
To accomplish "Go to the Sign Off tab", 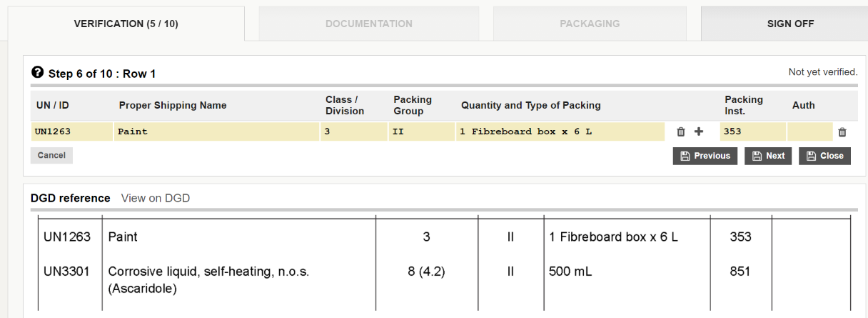I will coord(790,24).
